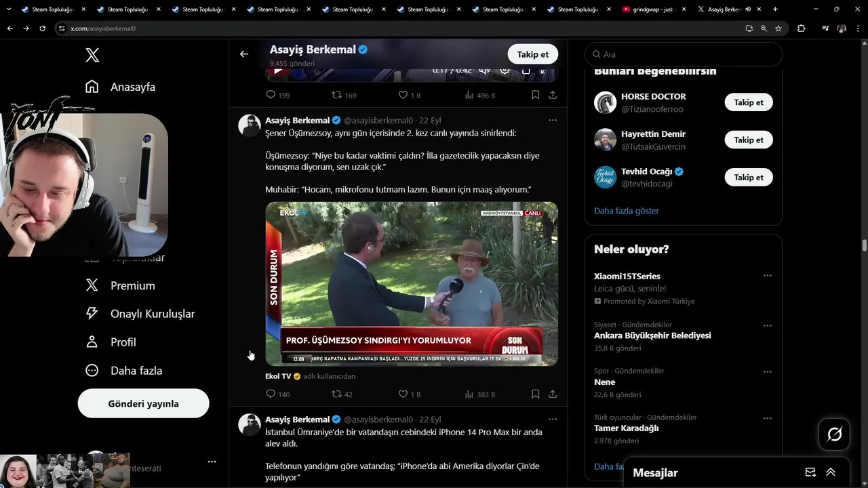Click Daha fazla göster link
Screen dimensions: 868x488
[x=627, y=211]
